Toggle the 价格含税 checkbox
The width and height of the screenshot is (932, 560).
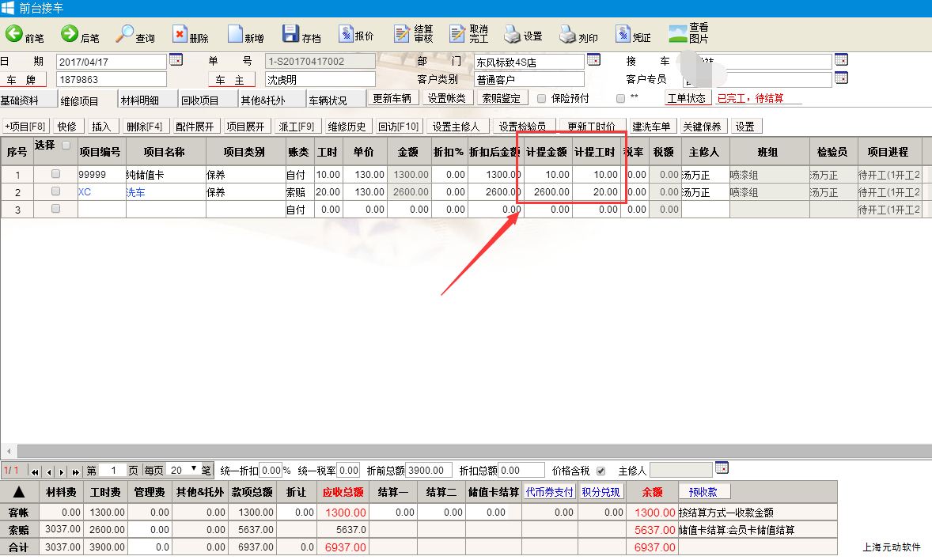click(600, 471)
